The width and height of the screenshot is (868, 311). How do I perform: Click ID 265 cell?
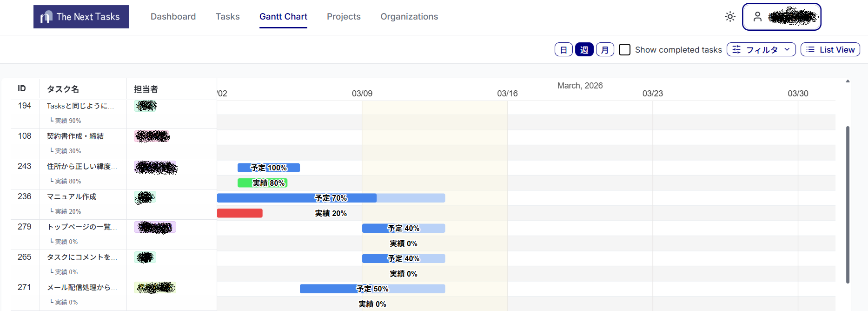25,257
